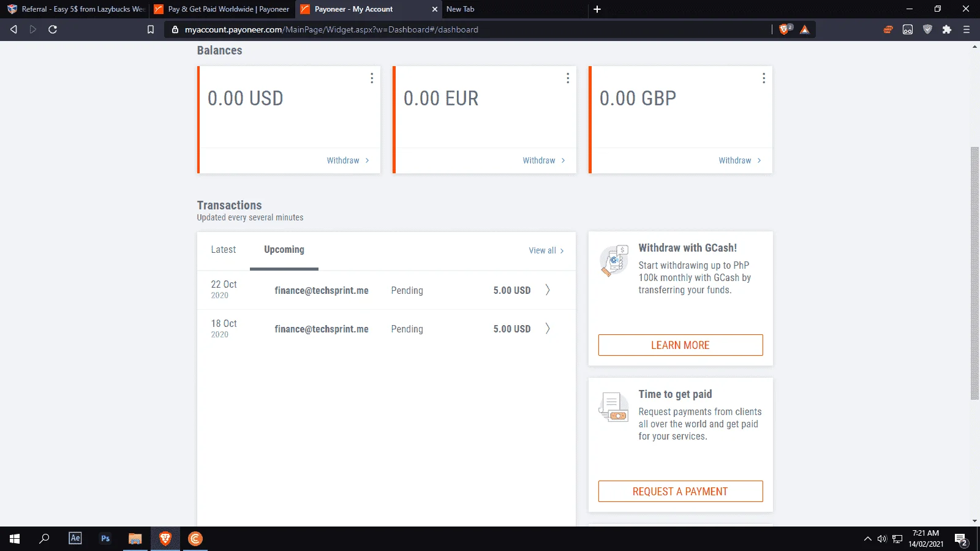Select the Upcoming transactions tab

(284, 250)
